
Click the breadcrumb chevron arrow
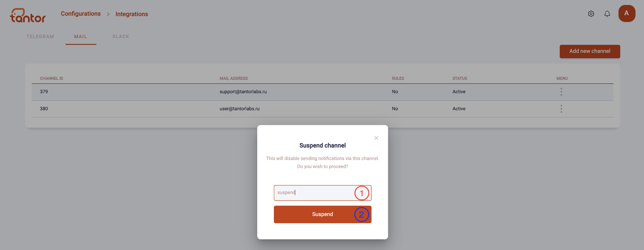[108, 14]
